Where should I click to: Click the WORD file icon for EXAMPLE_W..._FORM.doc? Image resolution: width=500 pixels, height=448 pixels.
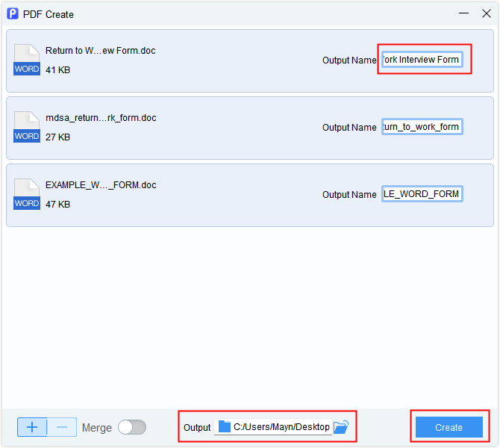pos(27,194)
